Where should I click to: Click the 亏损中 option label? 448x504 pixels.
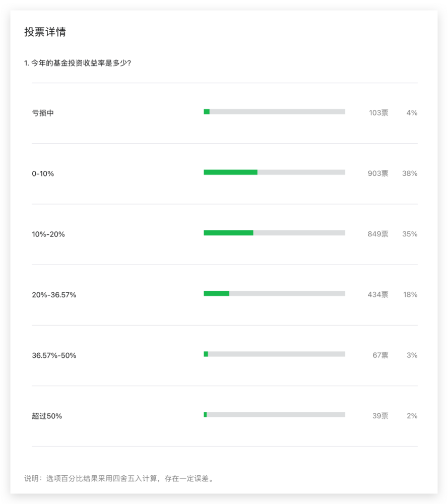[x=43, y=113]
